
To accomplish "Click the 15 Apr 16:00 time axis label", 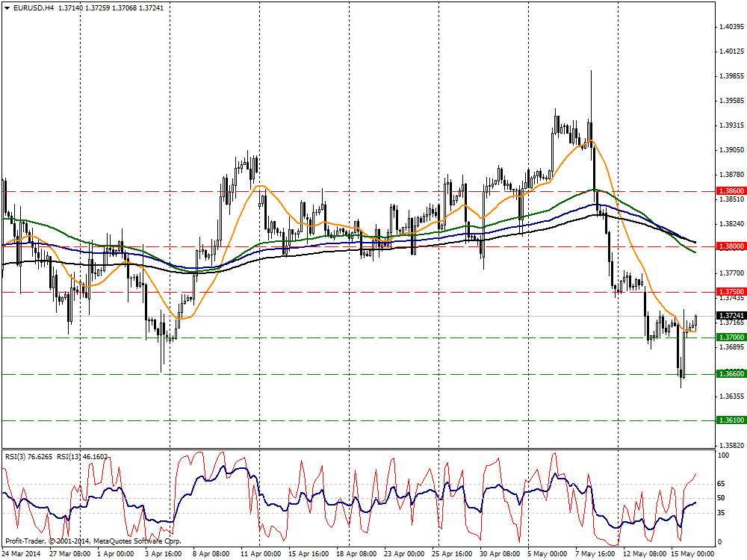I will tap(309, 554).
